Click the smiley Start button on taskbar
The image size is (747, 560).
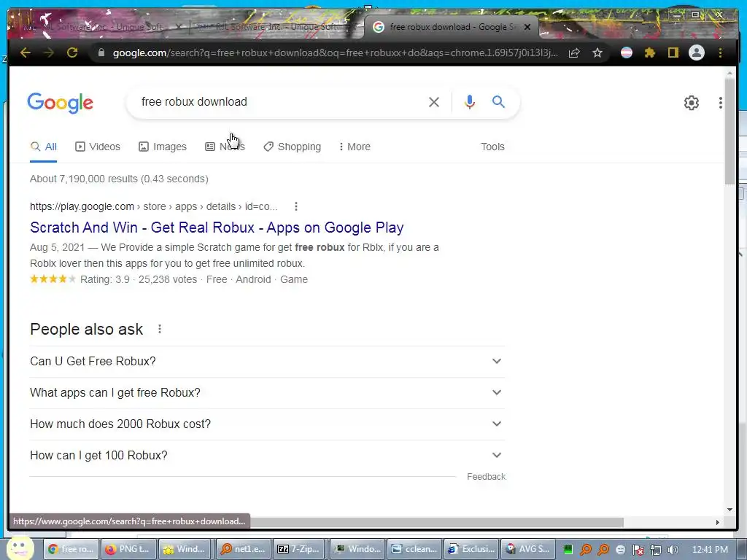point(20,548)
